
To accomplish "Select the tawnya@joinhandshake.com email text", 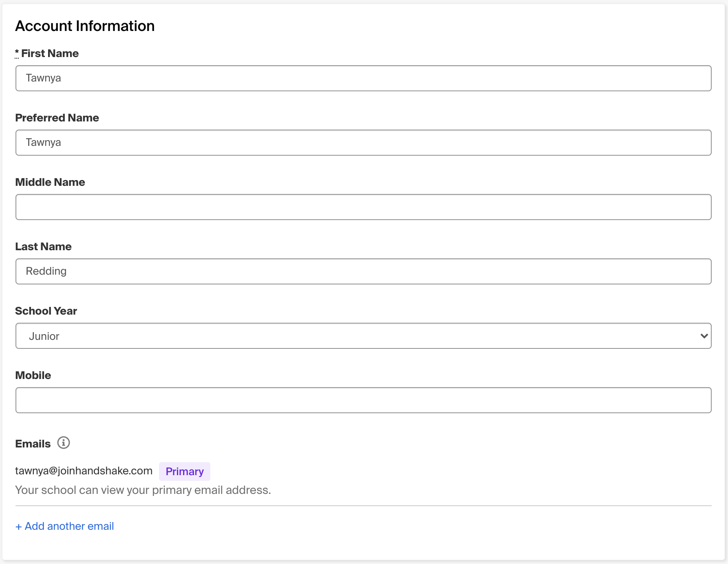I will pos(84,471).
